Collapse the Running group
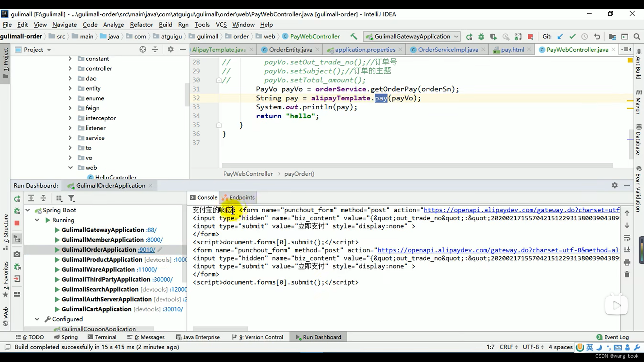The image size is (644, 362). (x=37, y=220)
